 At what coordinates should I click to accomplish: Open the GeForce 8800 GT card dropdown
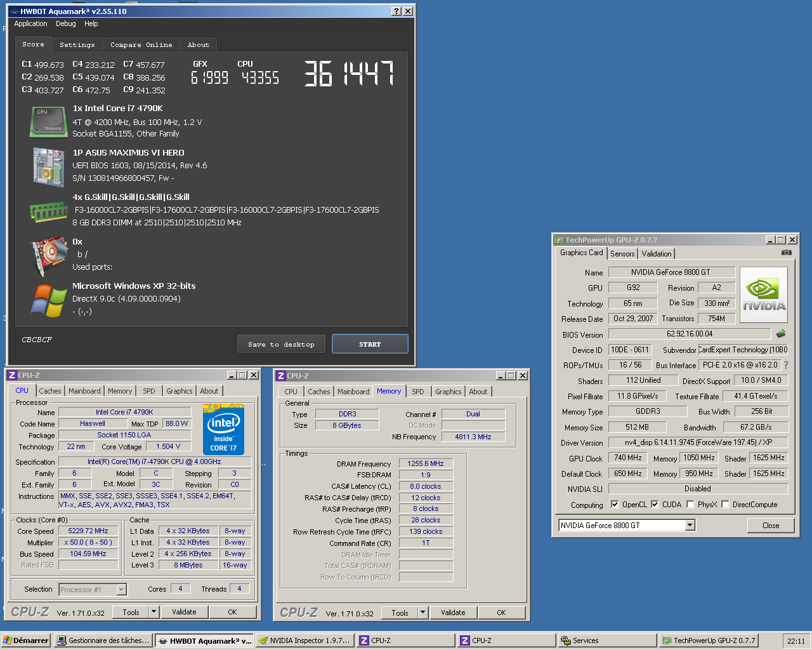tap(690, 526)
